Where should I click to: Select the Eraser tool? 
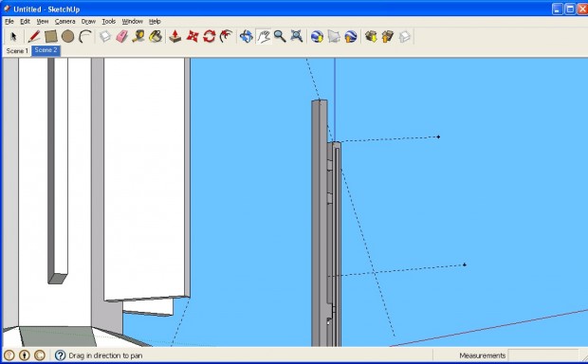(x=122, y=36)
